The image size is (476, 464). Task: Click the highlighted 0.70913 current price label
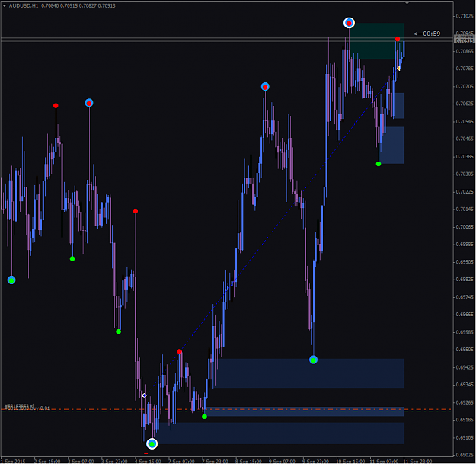tap(464, 40)
